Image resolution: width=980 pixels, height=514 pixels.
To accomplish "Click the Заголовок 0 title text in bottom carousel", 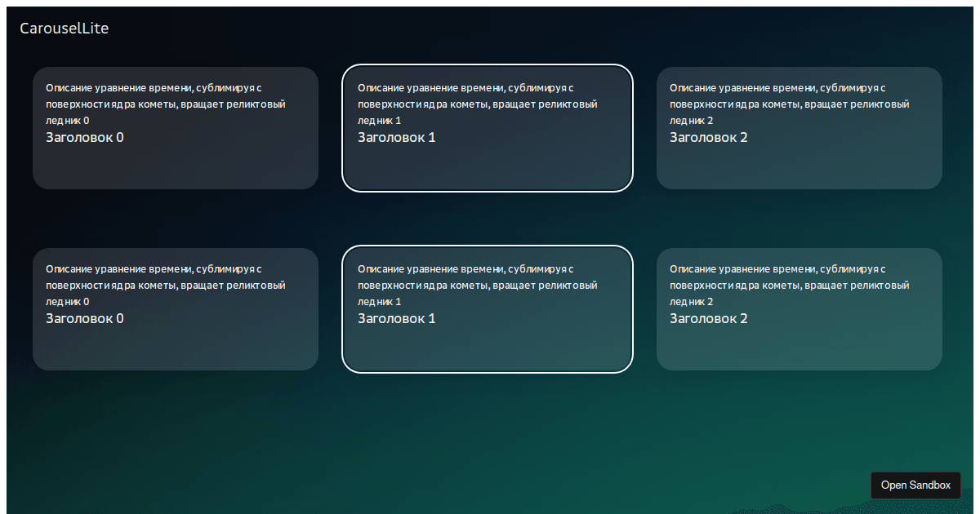I will click(85, 318).
